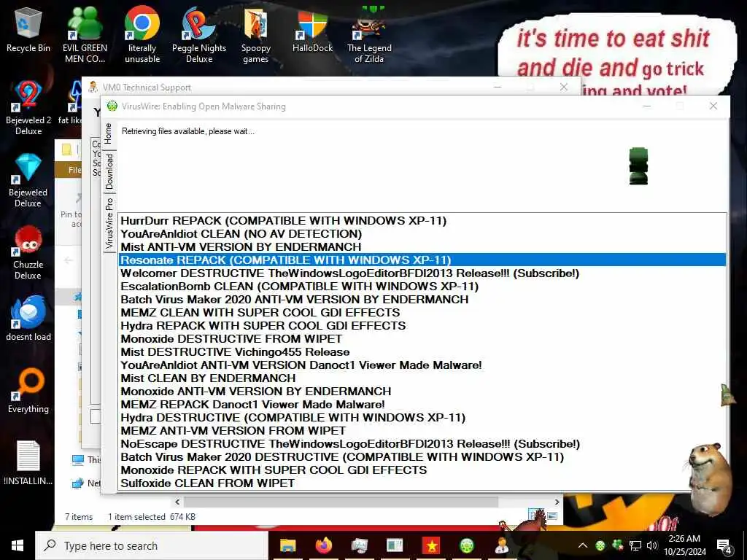Launch EVIL GREEN MEN CO... desktop shortcut

[x=85, y=34]
